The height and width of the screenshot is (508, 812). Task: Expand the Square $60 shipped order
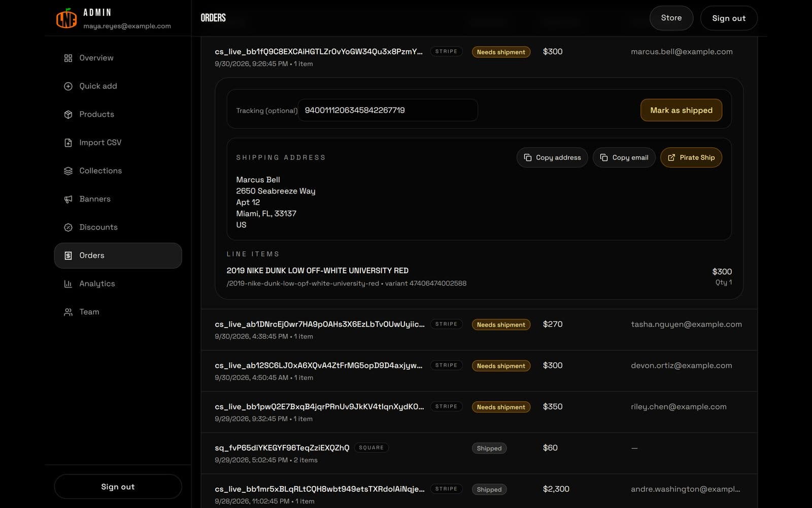[x=479, y=453]
